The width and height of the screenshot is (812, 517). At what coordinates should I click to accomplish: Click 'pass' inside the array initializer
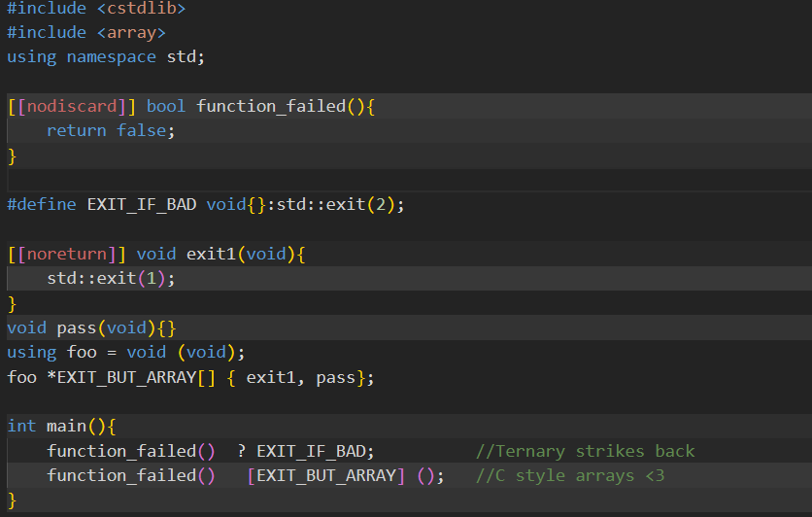click(x=335, y=377)
